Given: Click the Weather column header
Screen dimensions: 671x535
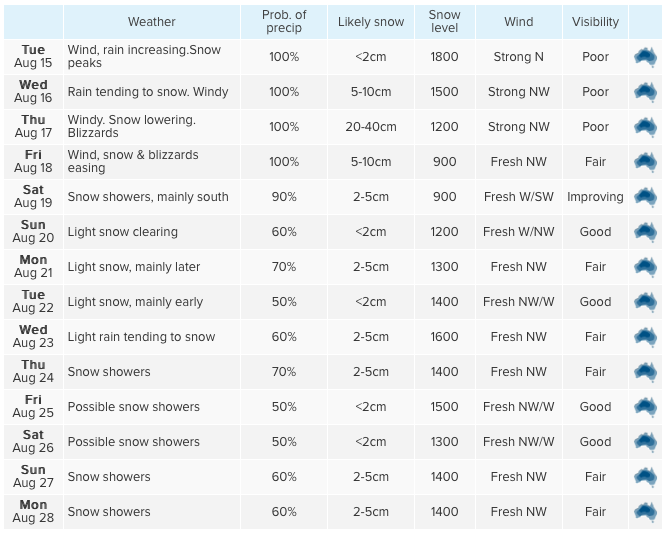Looking at the screenshot, I should tap(152, 22).
